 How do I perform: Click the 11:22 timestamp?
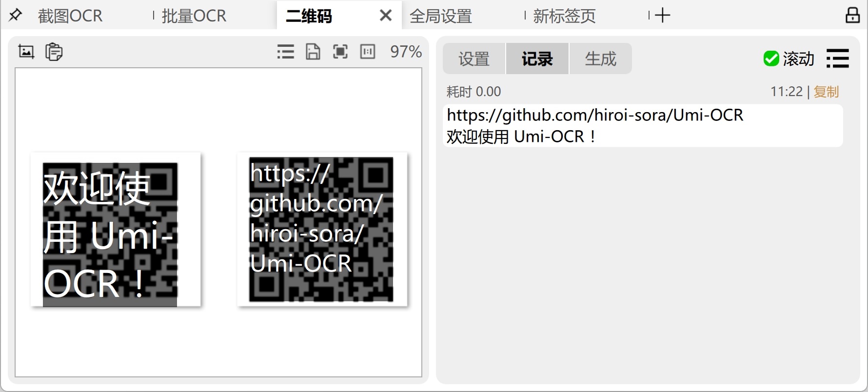787,92
